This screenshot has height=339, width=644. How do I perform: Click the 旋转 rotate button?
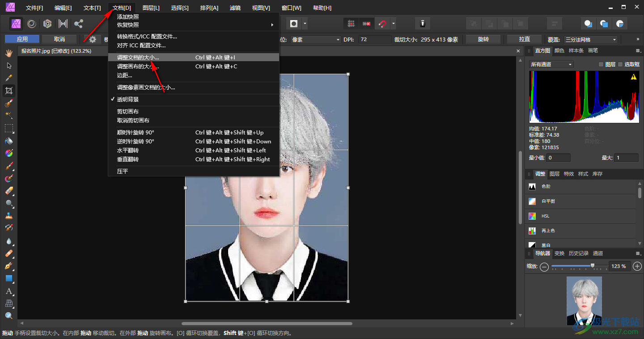(x=483, y=39)
